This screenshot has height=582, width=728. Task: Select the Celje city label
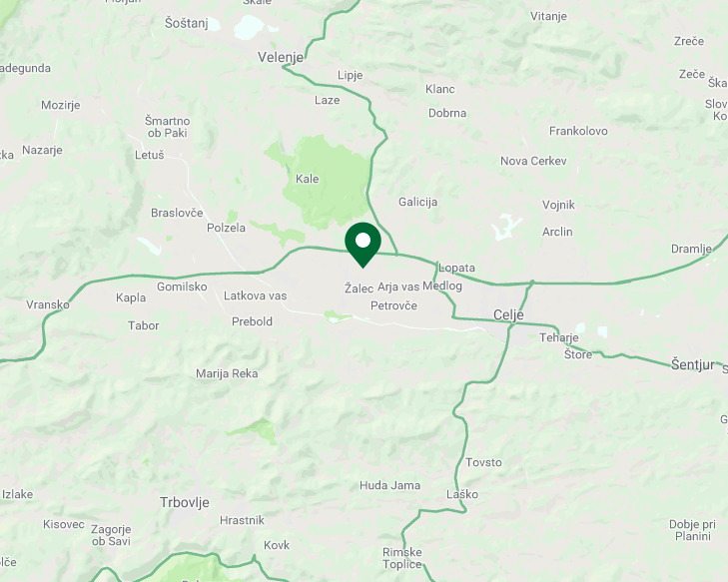click(508, 315)
